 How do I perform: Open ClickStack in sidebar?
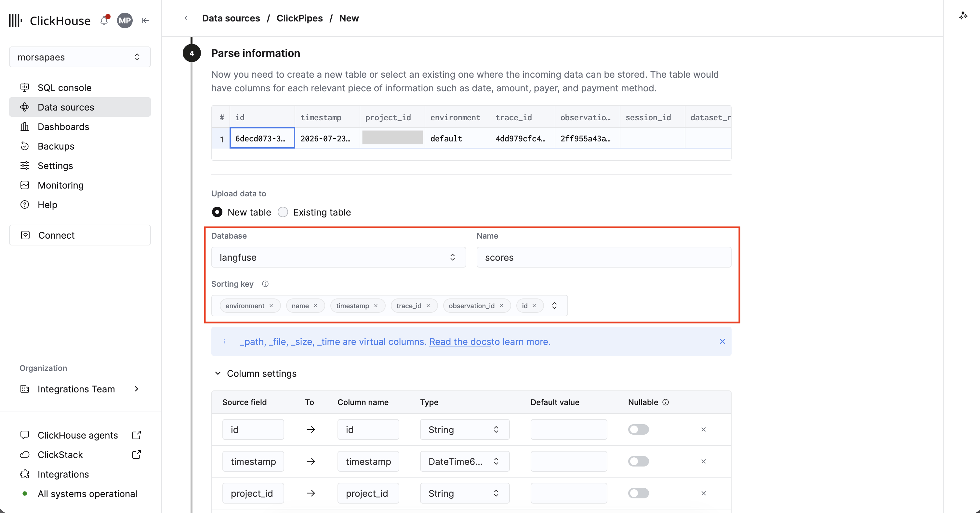tap(60, 455)
